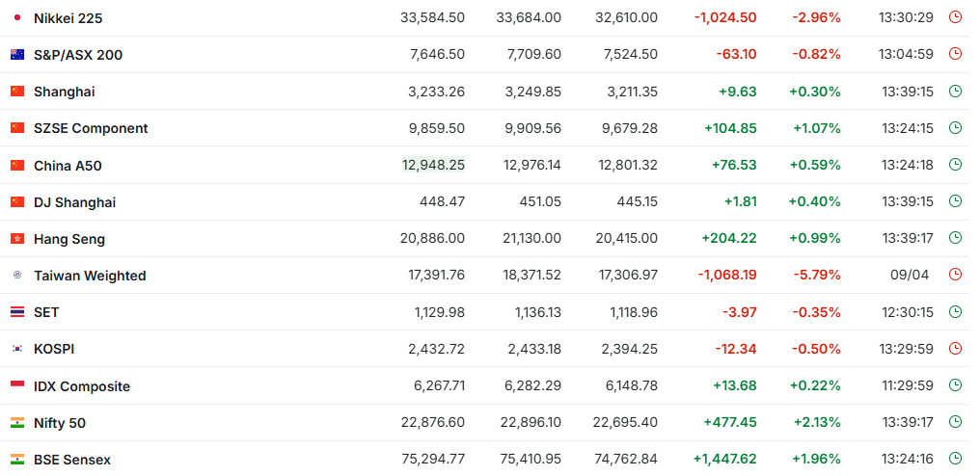The height and width of the screenshot is (476, 980).
Task: Click the Thailand flag next to SET
Action: coord(16,312)
